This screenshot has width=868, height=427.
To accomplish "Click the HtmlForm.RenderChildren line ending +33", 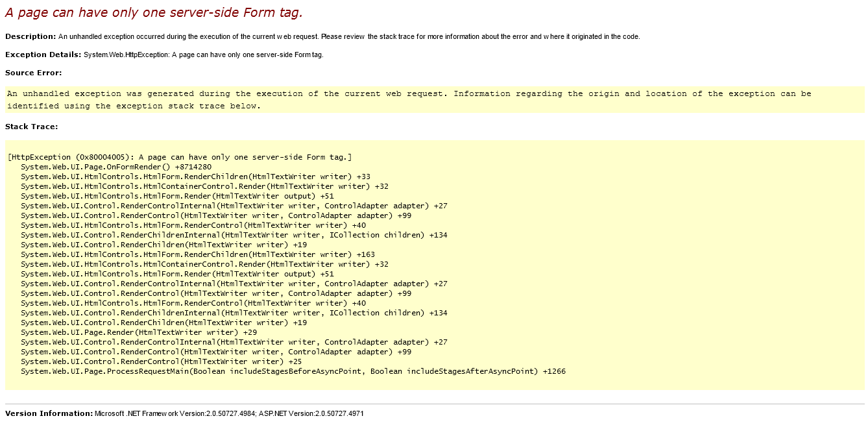I will 195,177.
